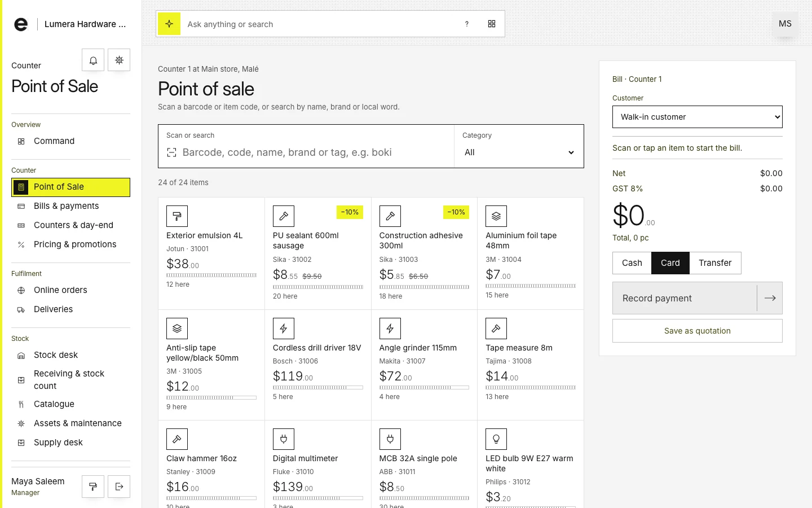Toggle the light/dark theme sun icon
Viewport: 812px width, 508px height.
tap(119, 60)
